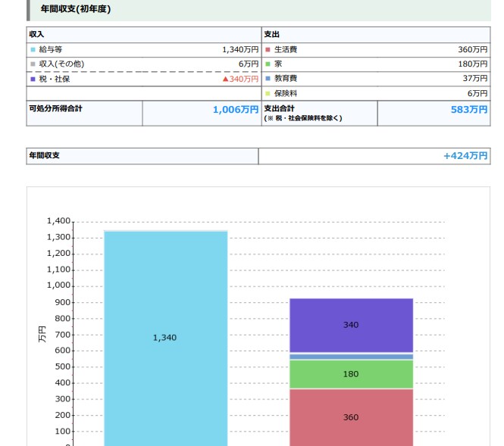Click the light blue 給与等 legend swatch

click(33, 50)
